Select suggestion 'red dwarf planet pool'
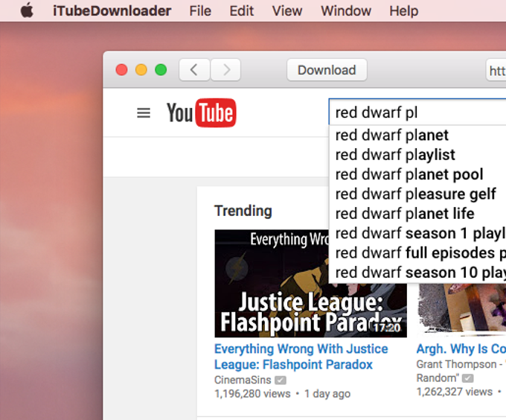506x420 pixels. point(417,175)
